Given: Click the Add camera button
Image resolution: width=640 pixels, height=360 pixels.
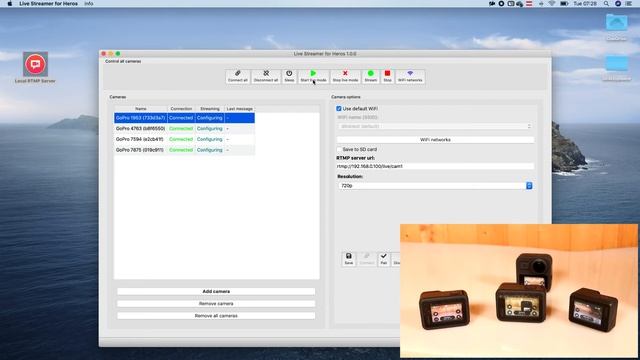Looking at the screenshot, I should (216, 291).
